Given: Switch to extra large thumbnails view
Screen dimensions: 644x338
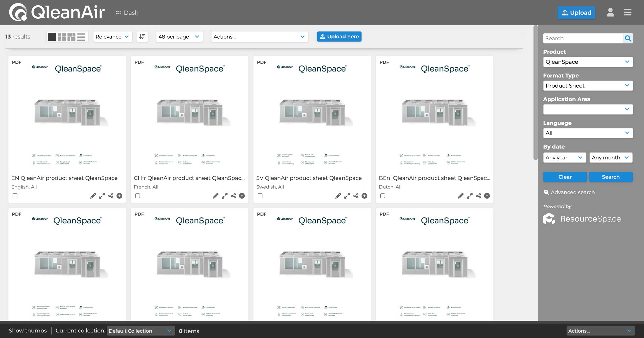Looking at the screenshot, I should pyautogui.click(x=52, y=37).
